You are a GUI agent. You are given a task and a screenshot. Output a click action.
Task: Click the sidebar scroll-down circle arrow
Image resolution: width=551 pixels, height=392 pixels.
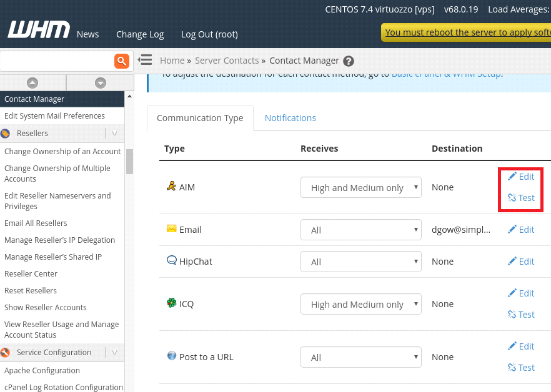tap(101, 83)
